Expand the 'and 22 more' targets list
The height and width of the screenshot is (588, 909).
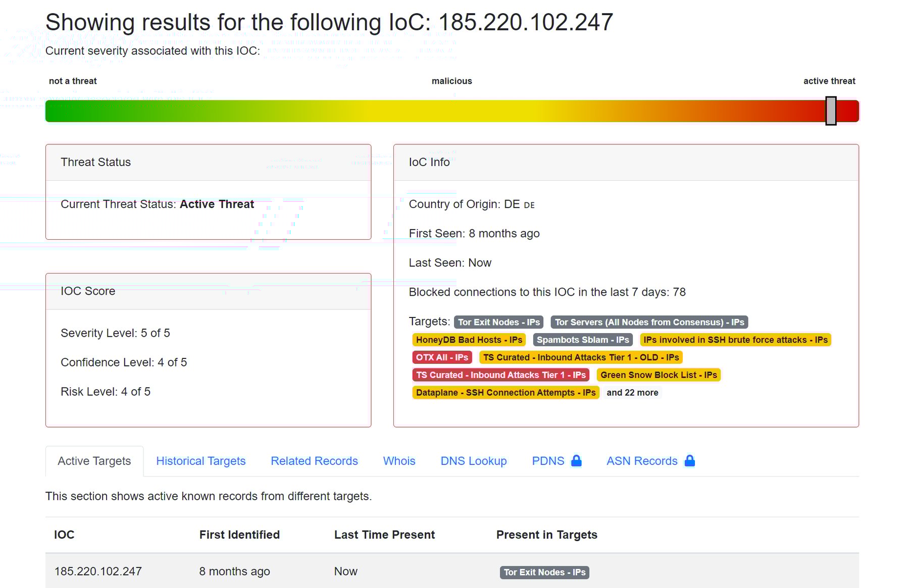[x=632, y=392]
